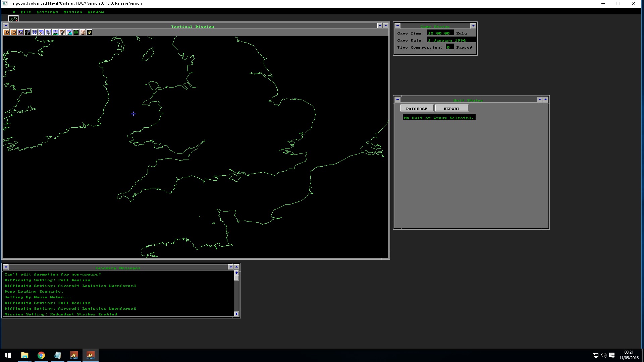Toggle Unit Status window dash box
Image resolution: width=644 pixels, height=362 pixels.
pos(397,100)
